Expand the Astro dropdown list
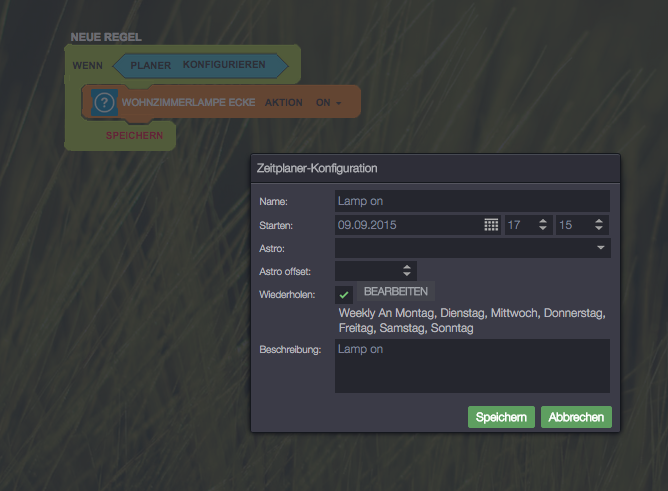The width and height of the screenshot is (668, 491). point(600,247)
